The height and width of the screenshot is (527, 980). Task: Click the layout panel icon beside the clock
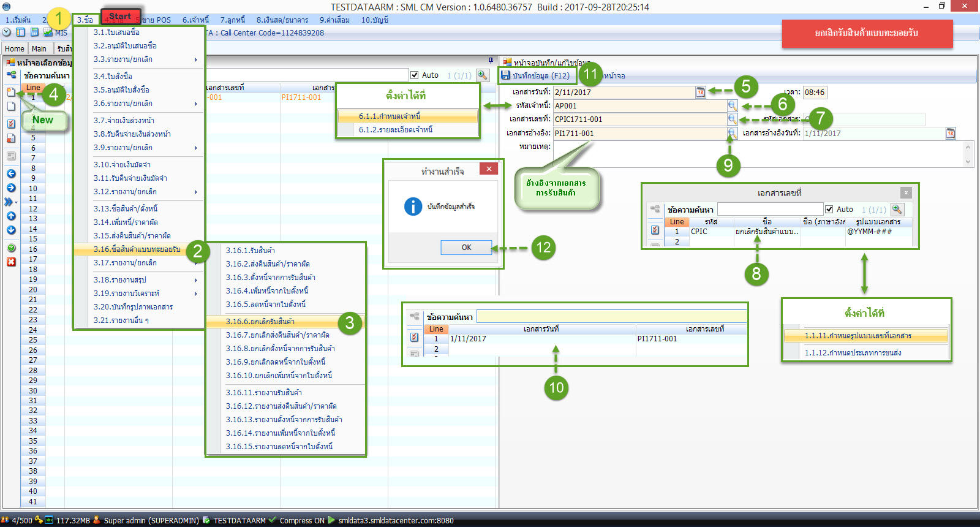pos(20,32)
